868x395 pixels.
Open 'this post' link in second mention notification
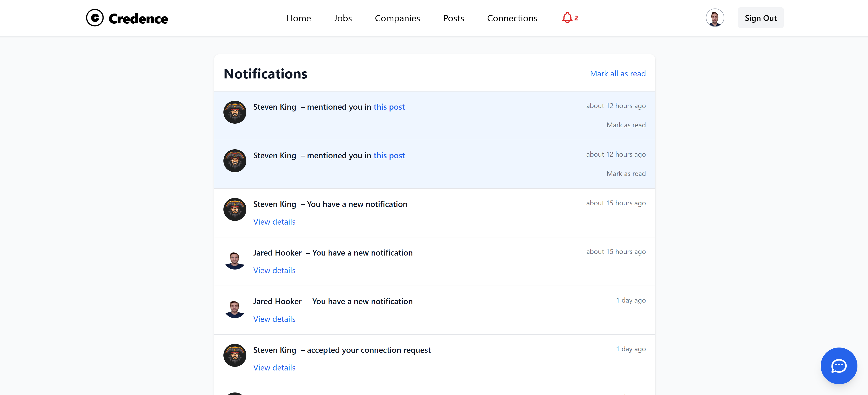tap(389, 156)
